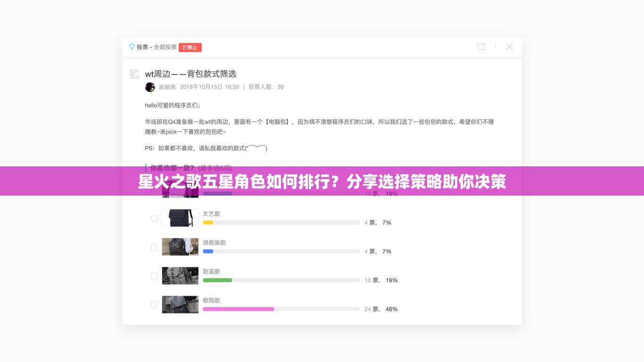Screen dimensions: 644x362
Task: Click the hello可爱的程序员们 greeting line
Action: point(173,106)
